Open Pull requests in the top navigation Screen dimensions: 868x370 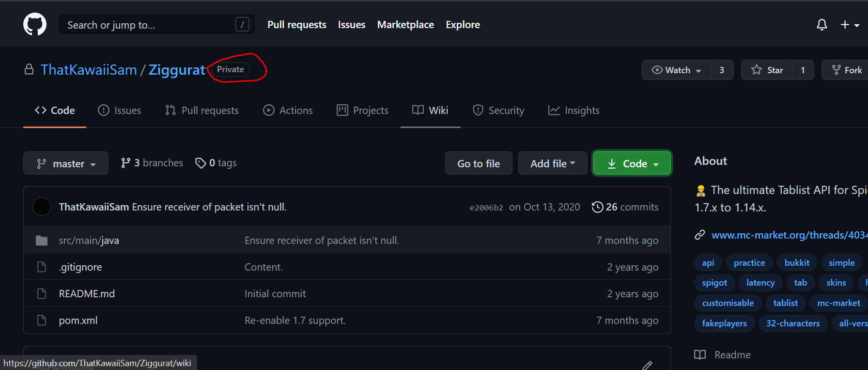click(x=297, y=25)
